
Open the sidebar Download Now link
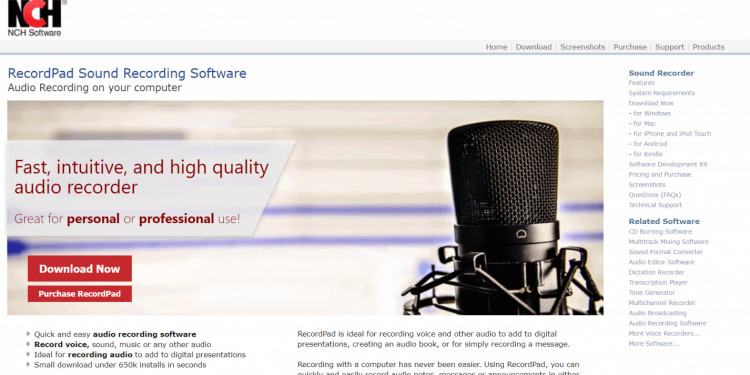(x=651, y=103)
